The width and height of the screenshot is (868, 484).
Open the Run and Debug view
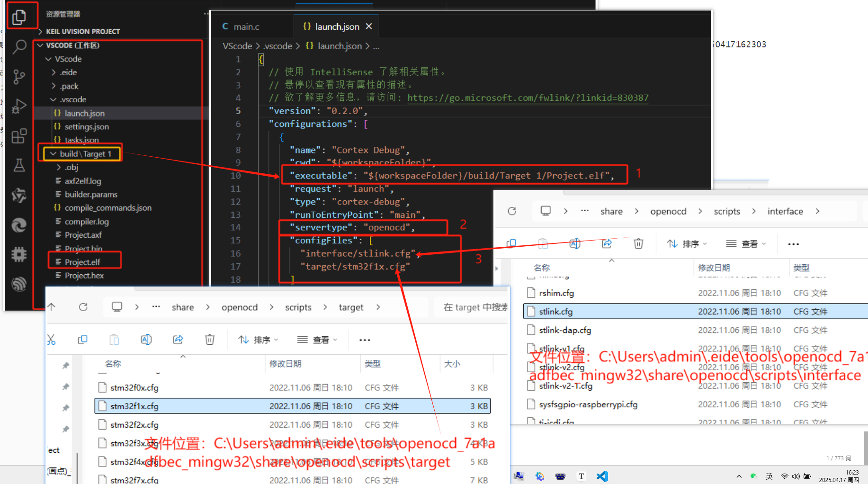pos(19,106)
